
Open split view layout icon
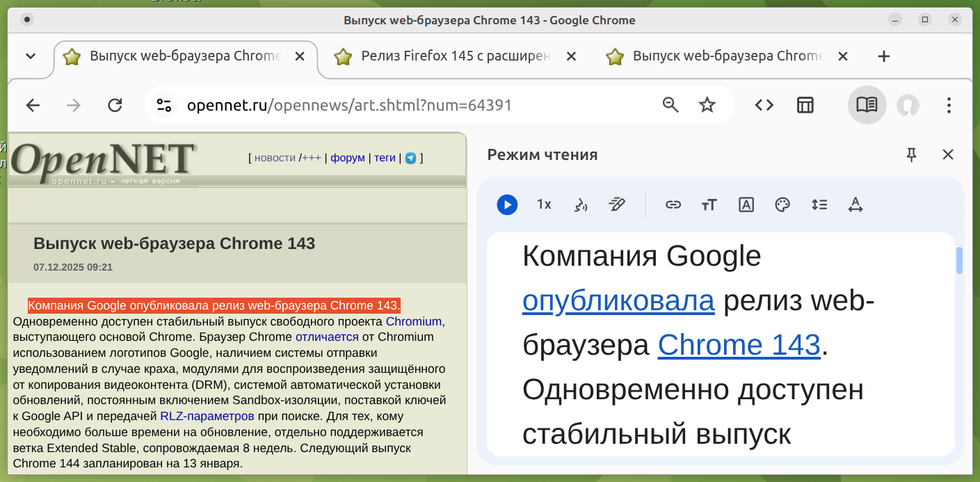pos(805,105)
